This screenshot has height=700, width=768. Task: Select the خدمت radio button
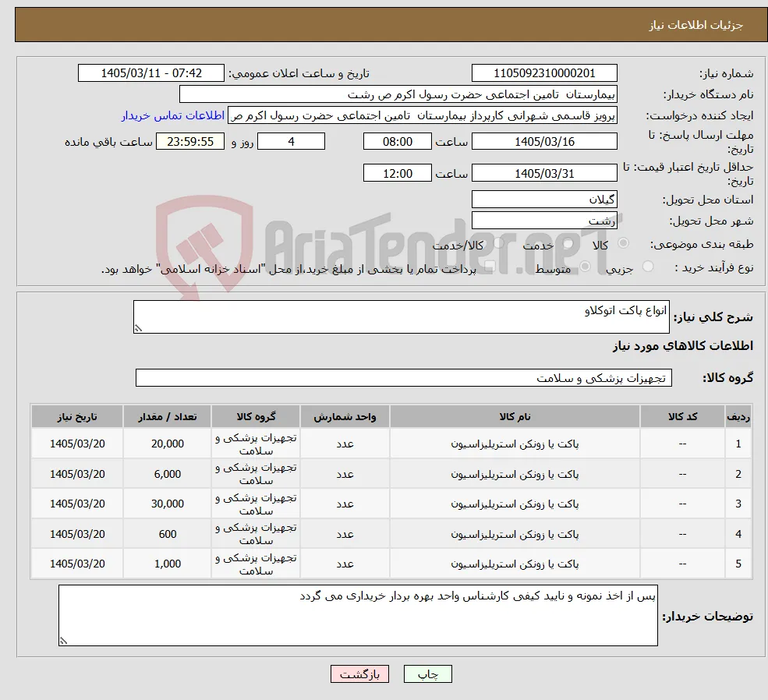[568, 243]
